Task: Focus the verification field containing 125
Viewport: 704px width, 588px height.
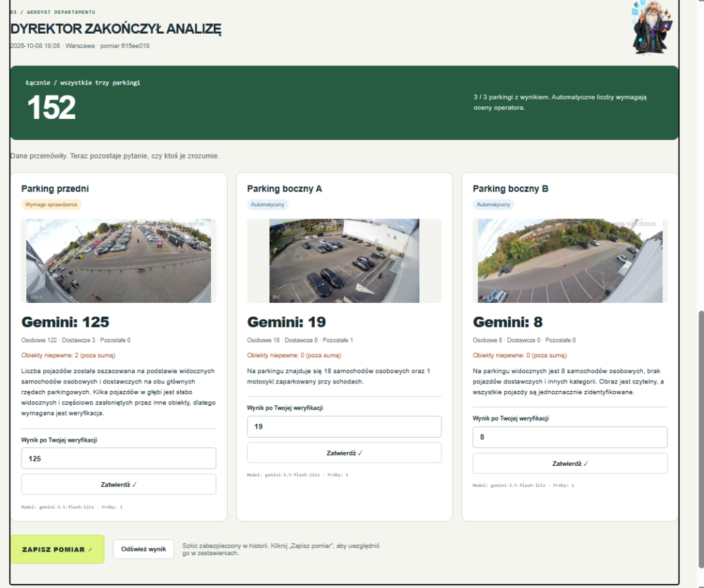Action: click(x=118, y=458)
